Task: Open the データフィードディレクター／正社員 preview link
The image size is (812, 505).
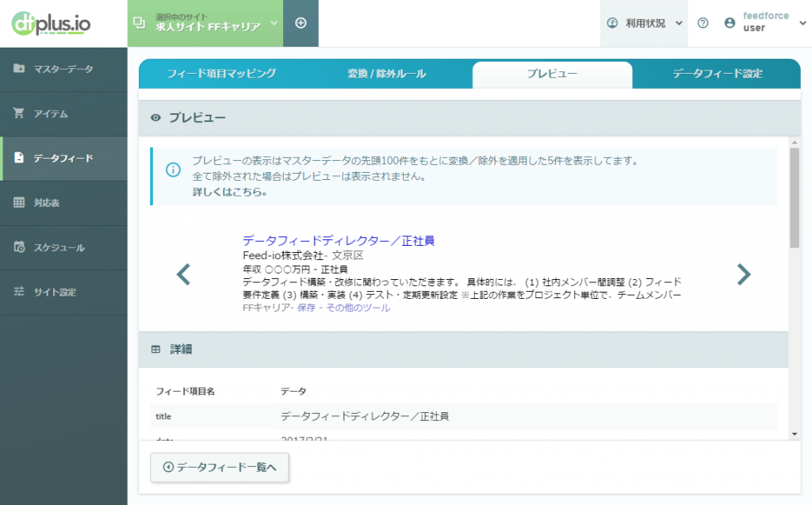Action: pyautogui.click(x=340, y=241)
